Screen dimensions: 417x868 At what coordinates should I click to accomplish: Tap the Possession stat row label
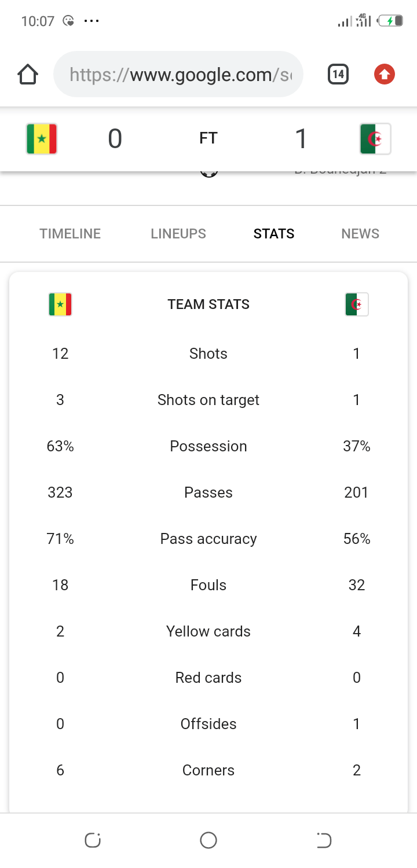209,446
